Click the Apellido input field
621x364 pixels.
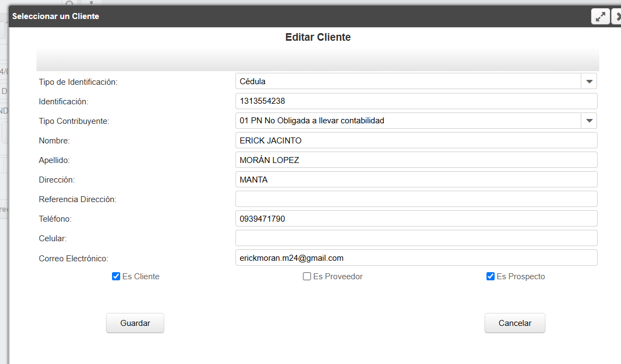tap(416, 160)
